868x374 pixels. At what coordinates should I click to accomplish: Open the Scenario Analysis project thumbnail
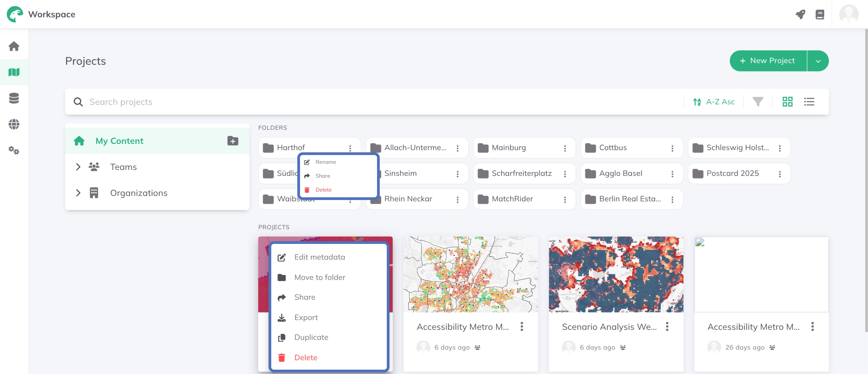click(x=616, y=274)
